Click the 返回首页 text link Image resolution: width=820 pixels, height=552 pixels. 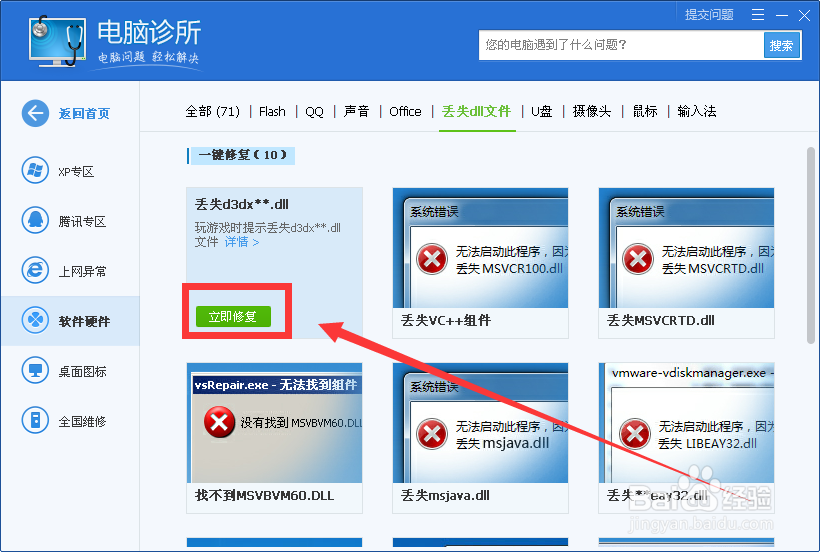coord(84,113)
